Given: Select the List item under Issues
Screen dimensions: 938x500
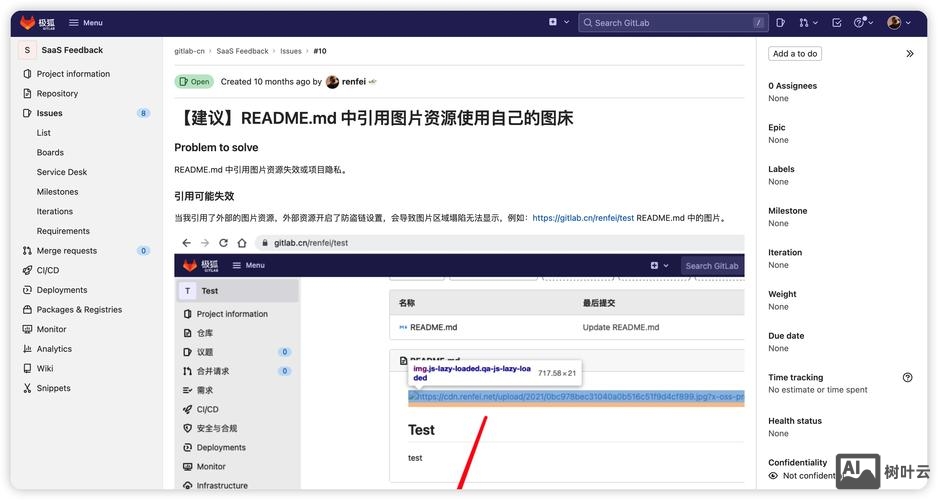Looking at the screenshot, I should click(x=44, y=133).
